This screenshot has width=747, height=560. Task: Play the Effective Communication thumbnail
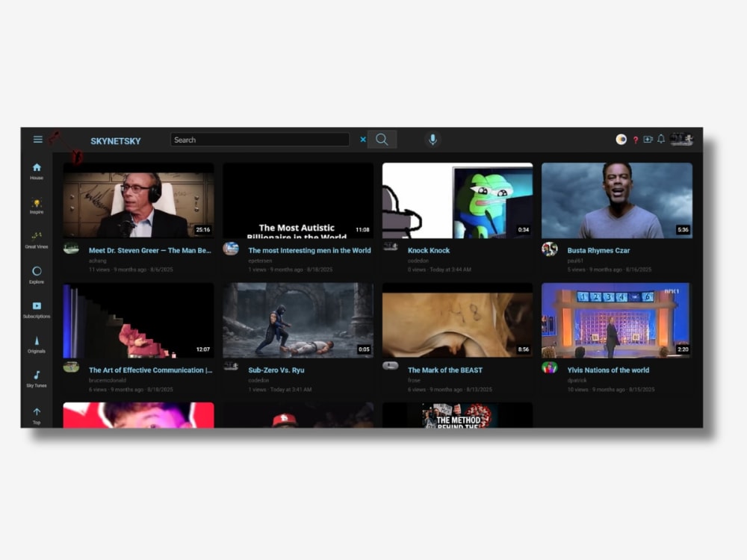[x=139, y=320]
